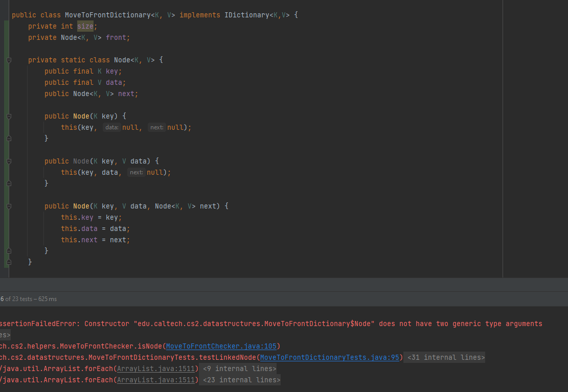Open ArrayList.java:1511 link beside 9 internal lines

point(156,369)
